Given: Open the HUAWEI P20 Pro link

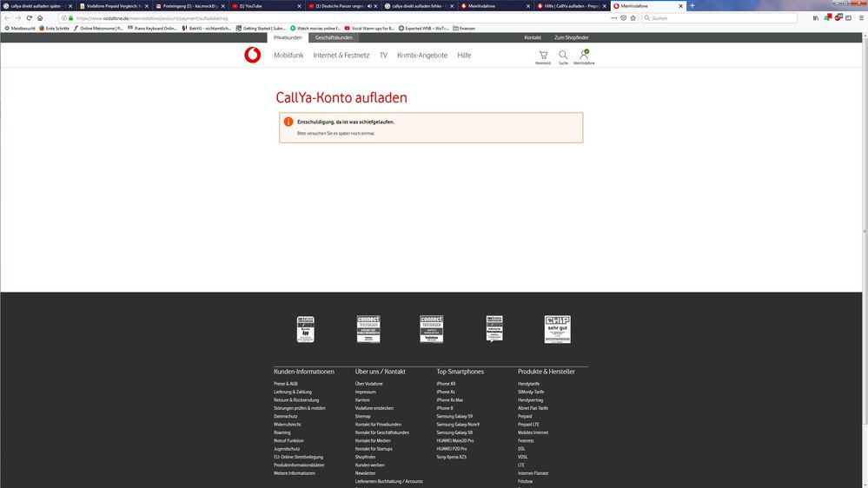Looking at the screenshot, I should point(452,449).
